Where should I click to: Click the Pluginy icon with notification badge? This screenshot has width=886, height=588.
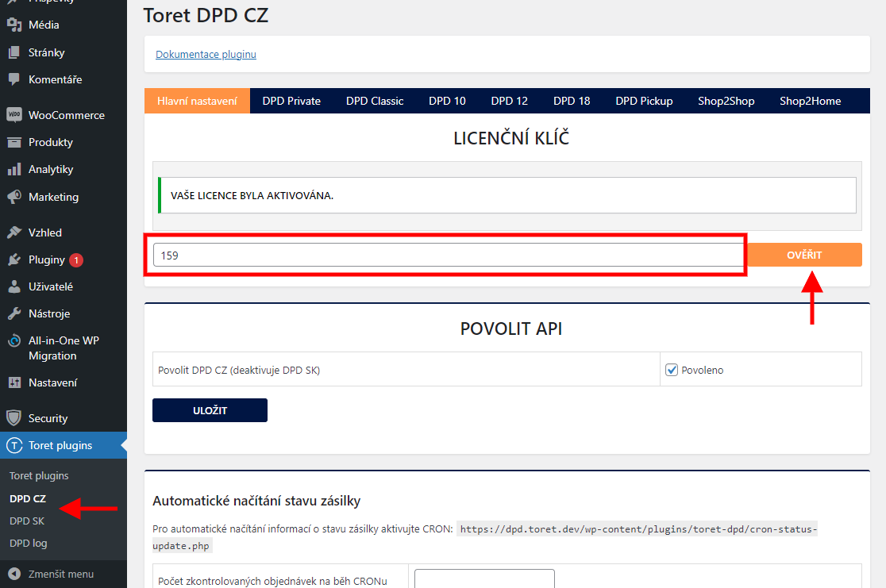16,259
